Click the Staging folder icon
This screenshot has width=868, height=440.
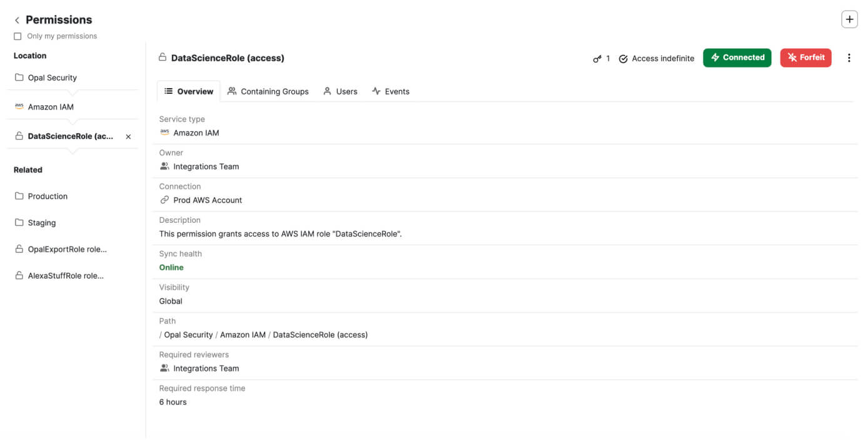19,222
